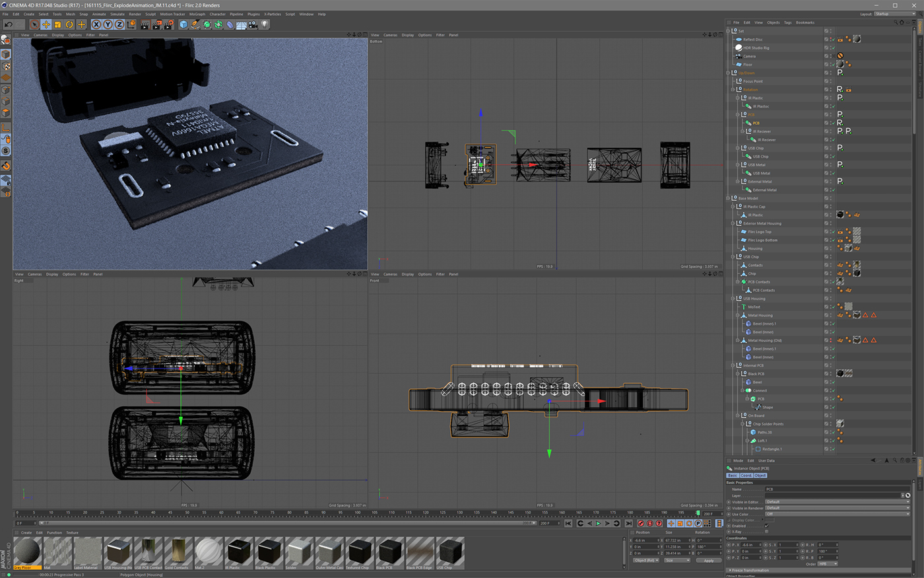The image size is (924, 578).
Task: Select the Rotate tool in the toolbar
Action: pyautogui.click(x=70, y=24)
